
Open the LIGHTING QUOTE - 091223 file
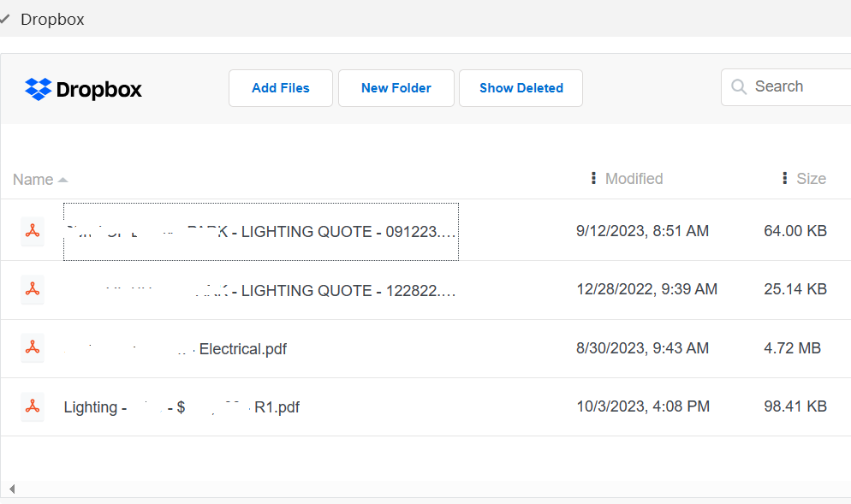(x=260, y=232)
